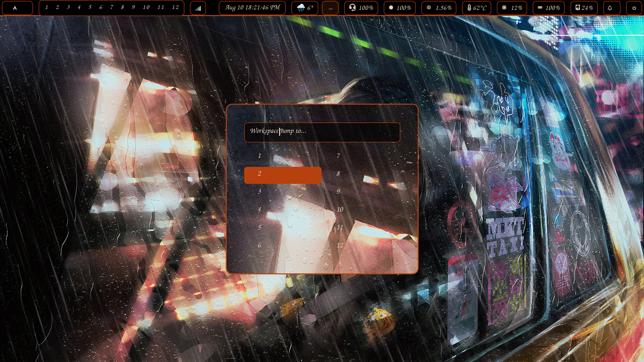Click the battery module showing 100%
Viewport: 644px width, 362px height.
[x=549, y=8]
